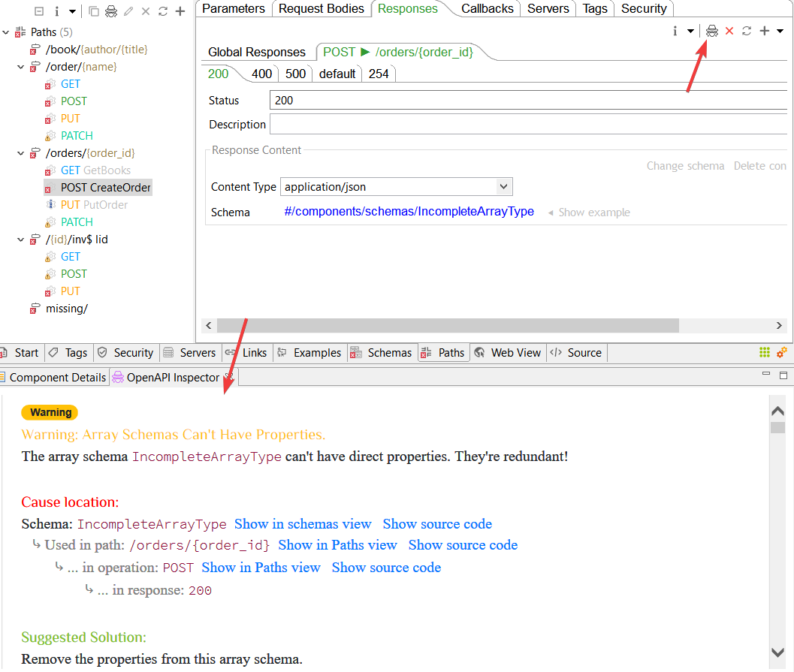Screen dimensions: 794x672
Task: Select PUT PutOrder operation in tree
Action: (x=94, y=205)
